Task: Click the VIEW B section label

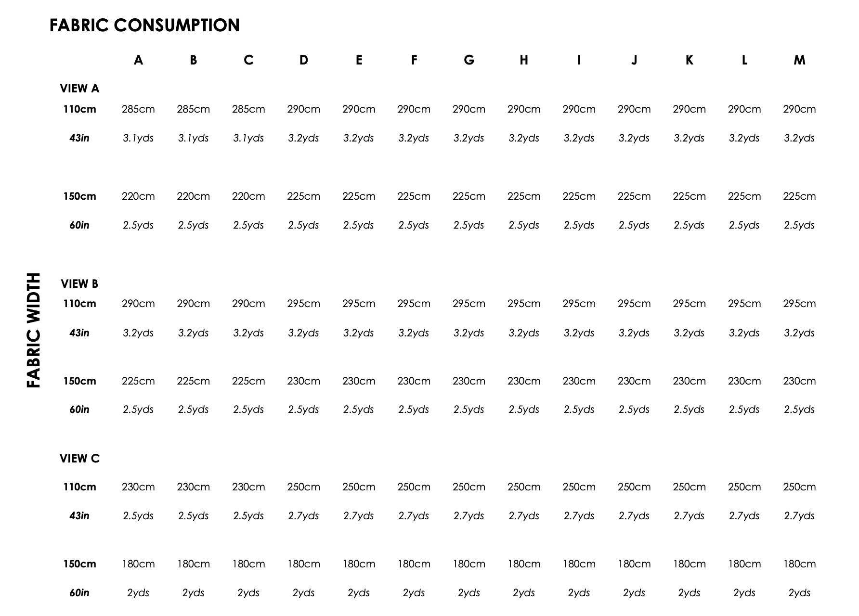Action: (79, 284)
